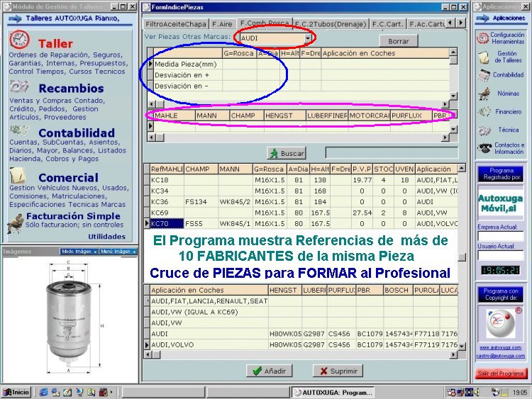Image resolution: width=532 pixels, height=399 pixels.
Task: Click the PURFLUX manufacturer column header
Action: point(411,116)
